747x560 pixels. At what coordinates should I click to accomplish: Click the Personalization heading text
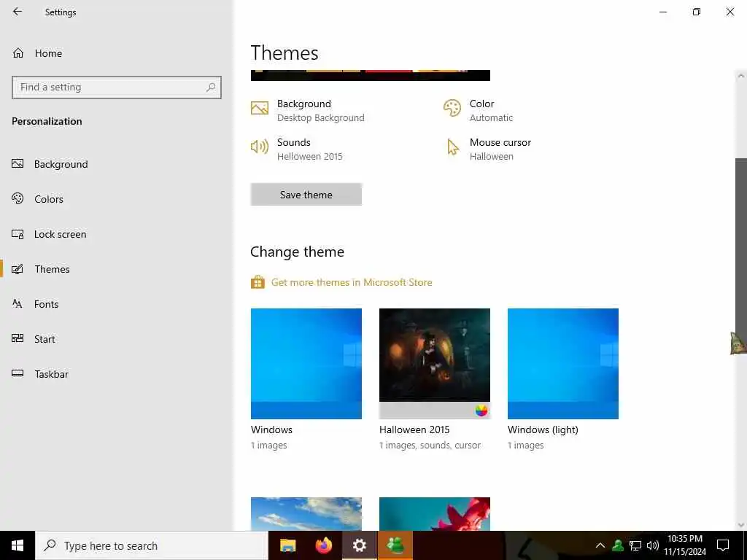pyautogui.click(x=47, y=122)
